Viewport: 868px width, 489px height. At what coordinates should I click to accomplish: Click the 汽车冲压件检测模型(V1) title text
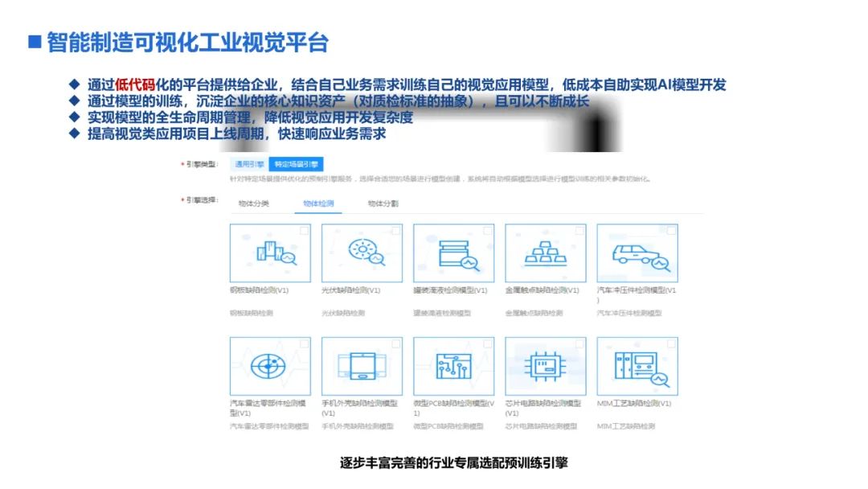[637, 294]
